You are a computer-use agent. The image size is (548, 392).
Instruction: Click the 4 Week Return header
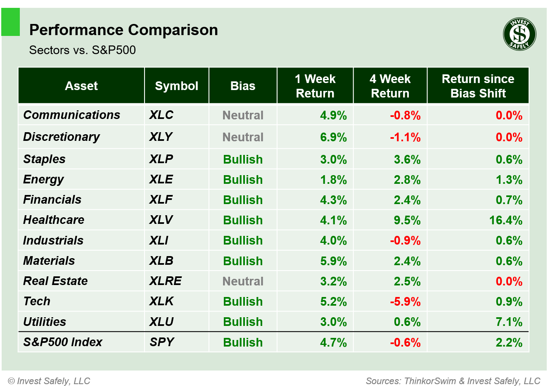[390, 86]
